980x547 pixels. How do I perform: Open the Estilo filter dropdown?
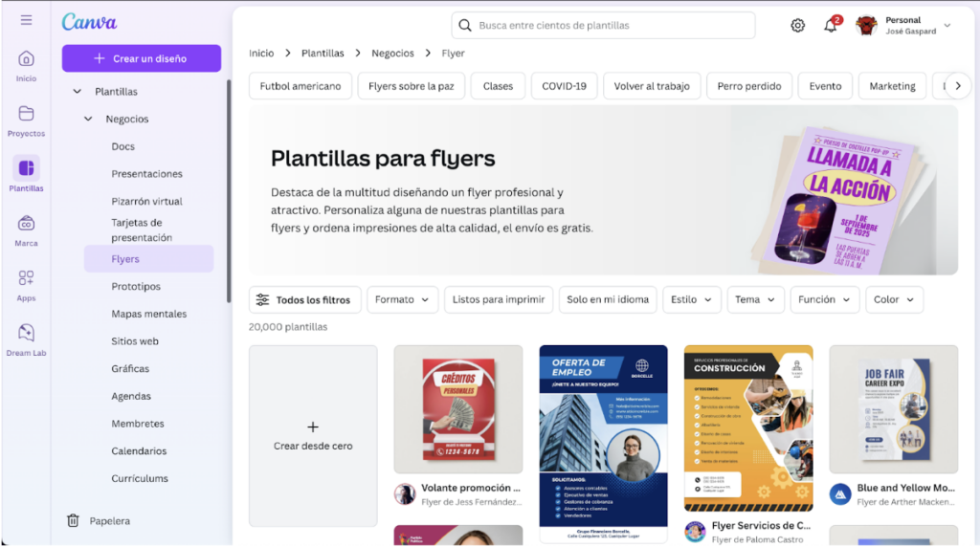pyautogui.click(x=692, y=299)
